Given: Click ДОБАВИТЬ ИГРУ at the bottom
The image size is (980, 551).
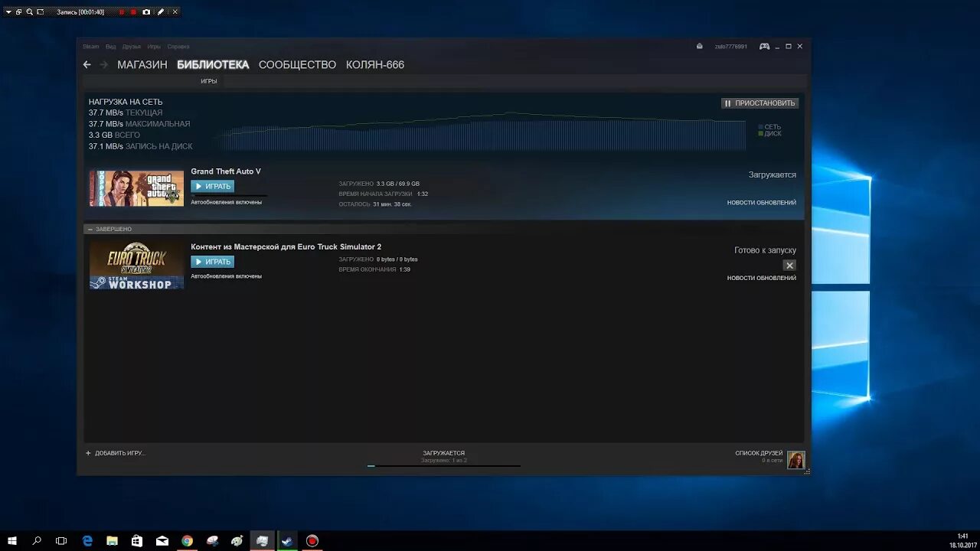Looking at the screenshot, I should click(x=119, y=453).
